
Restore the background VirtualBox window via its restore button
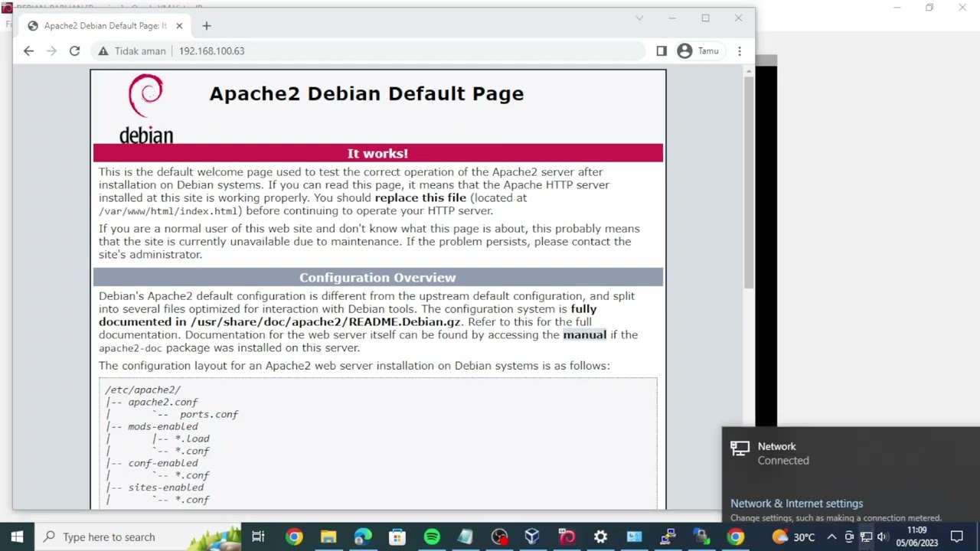coord(929,8)
